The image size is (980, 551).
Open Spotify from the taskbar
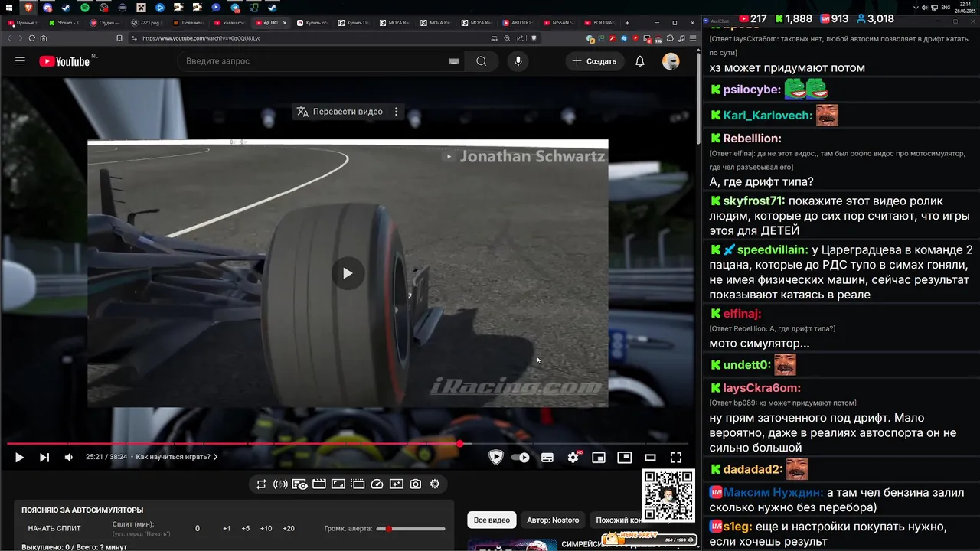tap(84, 7)
